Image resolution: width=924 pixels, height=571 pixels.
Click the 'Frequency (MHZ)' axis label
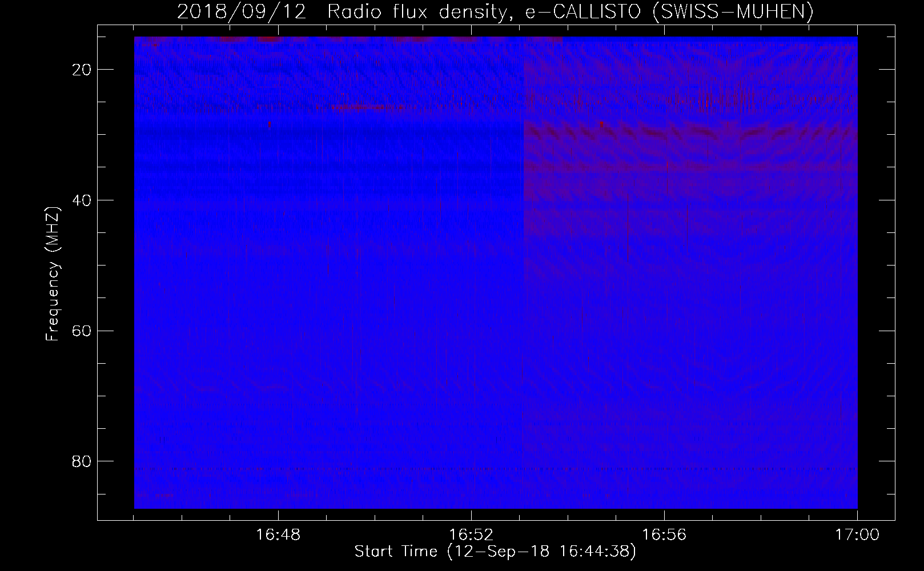53,275
